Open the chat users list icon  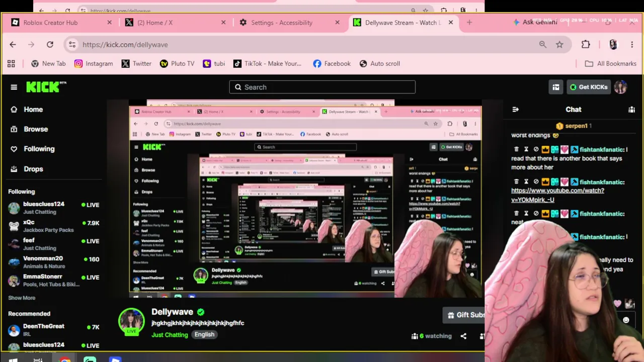tap(631, 109)
